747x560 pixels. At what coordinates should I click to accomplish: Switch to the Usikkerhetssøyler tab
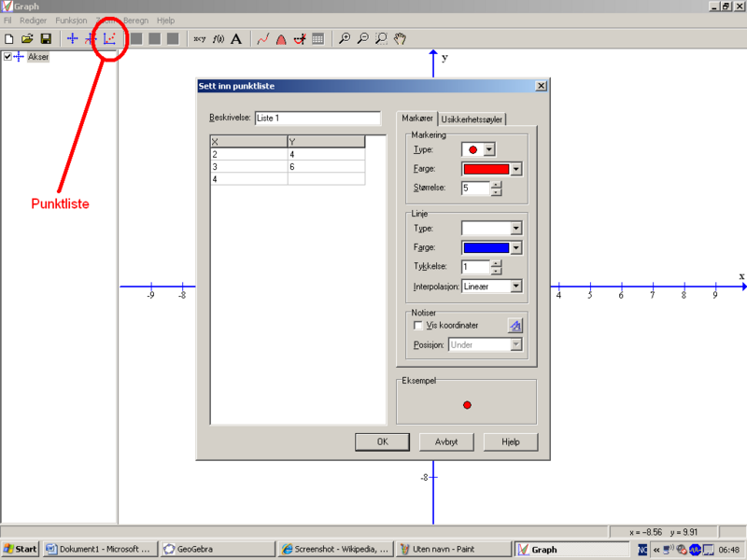(x=472, y=119)
